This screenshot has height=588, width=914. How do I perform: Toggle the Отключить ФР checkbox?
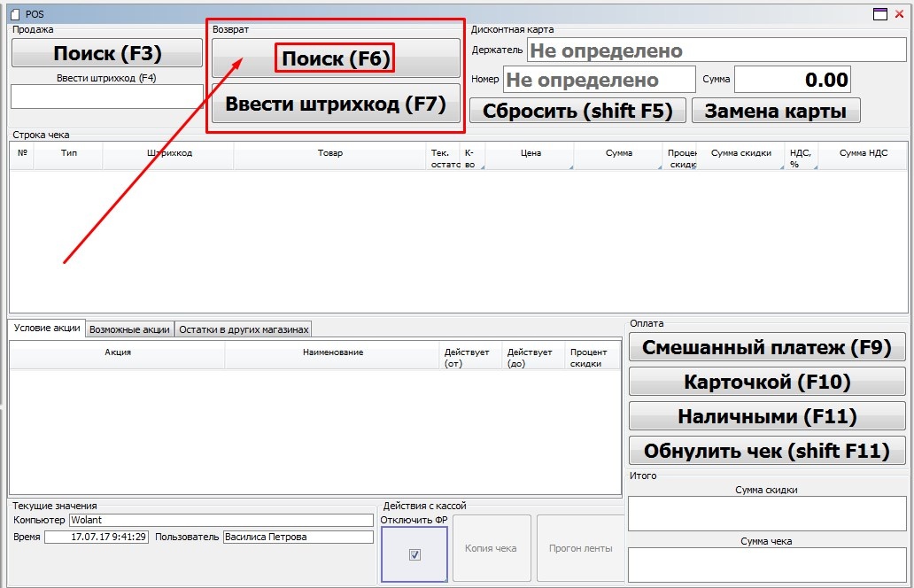414,554
